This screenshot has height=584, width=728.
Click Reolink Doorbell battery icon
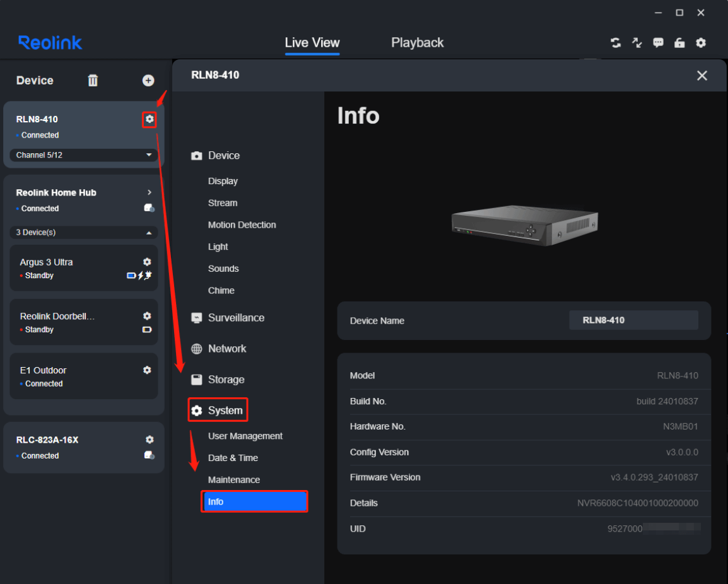pyautogui.click(x=147, y=330)
